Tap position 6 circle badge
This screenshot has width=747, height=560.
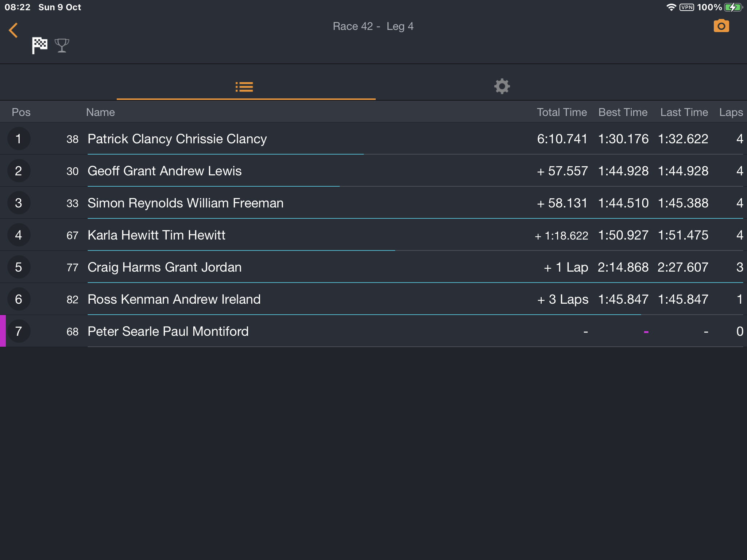19,299
